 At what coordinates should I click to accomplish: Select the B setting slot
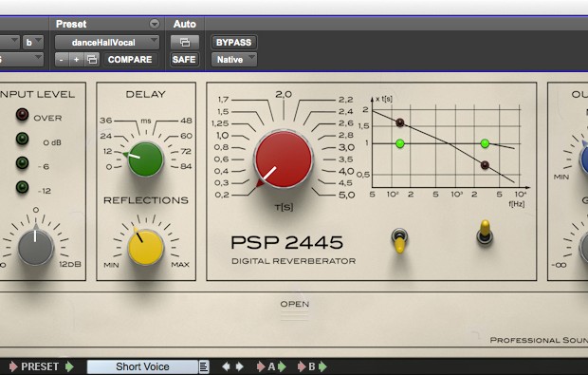tap(312, 366)
